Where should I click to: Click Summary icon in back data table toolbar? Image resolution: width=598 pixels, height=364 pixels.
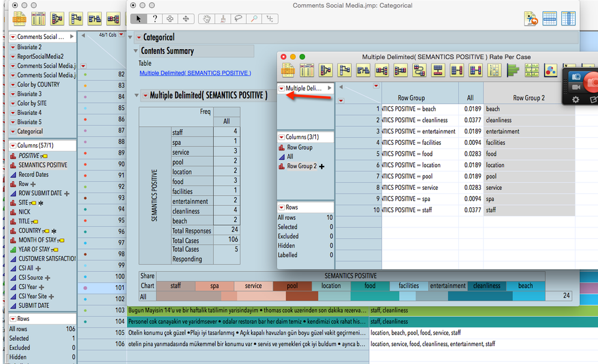tap(57, 19)
